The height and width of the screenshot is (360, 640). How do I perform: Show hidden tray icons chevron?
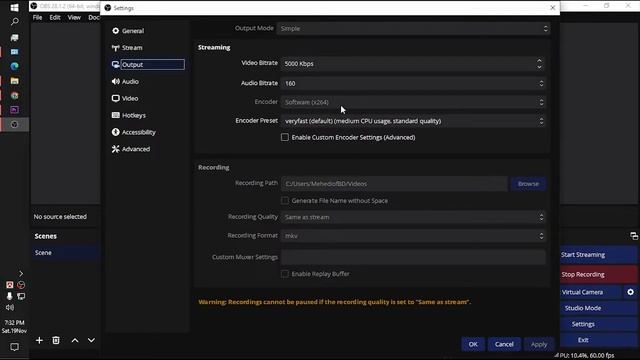click(21, 273)
